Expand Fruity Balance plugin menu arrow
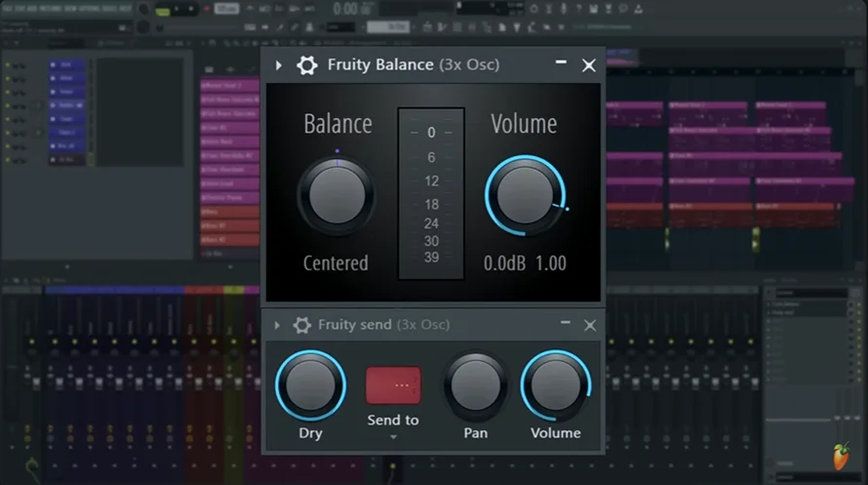The width and height of the screenshot is (868, 485). [279, 65]
